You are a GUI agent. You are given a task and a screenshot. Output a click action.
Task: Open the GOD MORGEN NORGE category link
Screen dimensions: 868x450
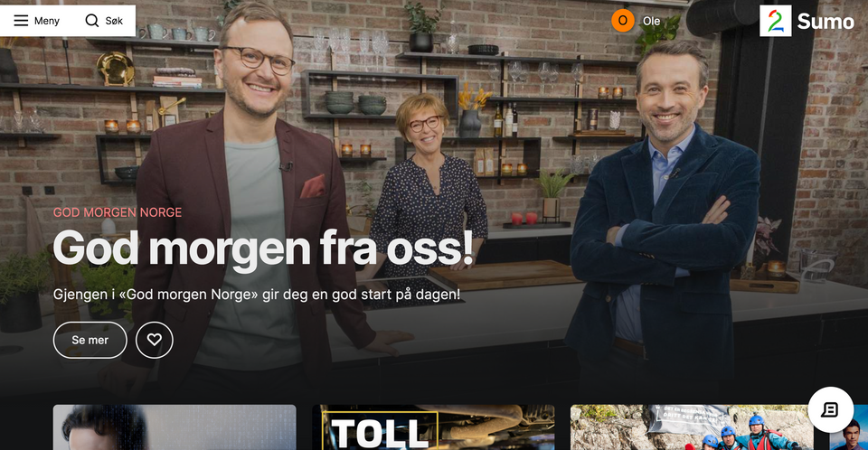(x=118, y=212)
